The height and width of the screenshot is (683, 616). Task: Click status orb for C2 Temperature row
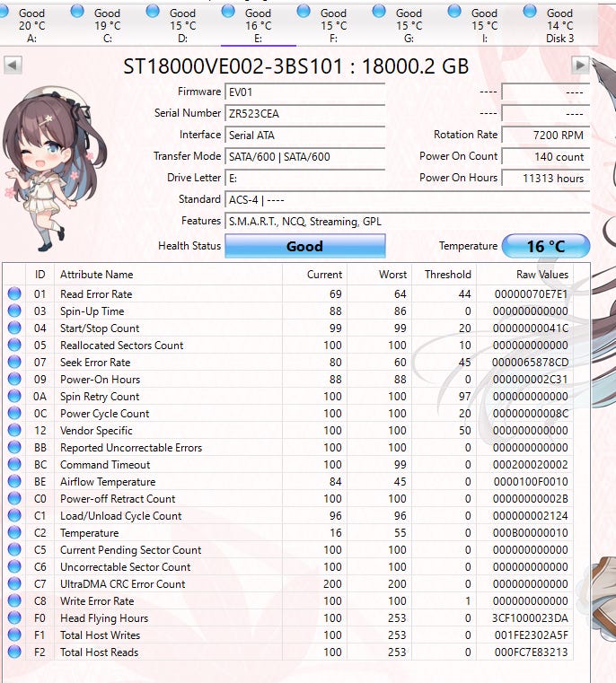click(x=14, y=532)
